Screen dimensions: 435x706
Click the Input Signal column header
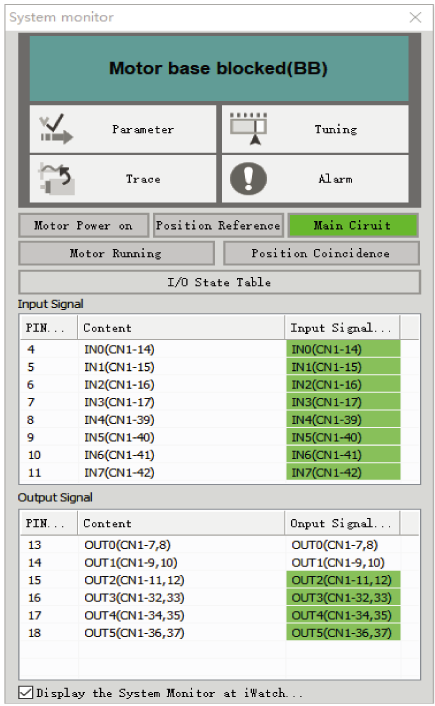tap(342, 328)
